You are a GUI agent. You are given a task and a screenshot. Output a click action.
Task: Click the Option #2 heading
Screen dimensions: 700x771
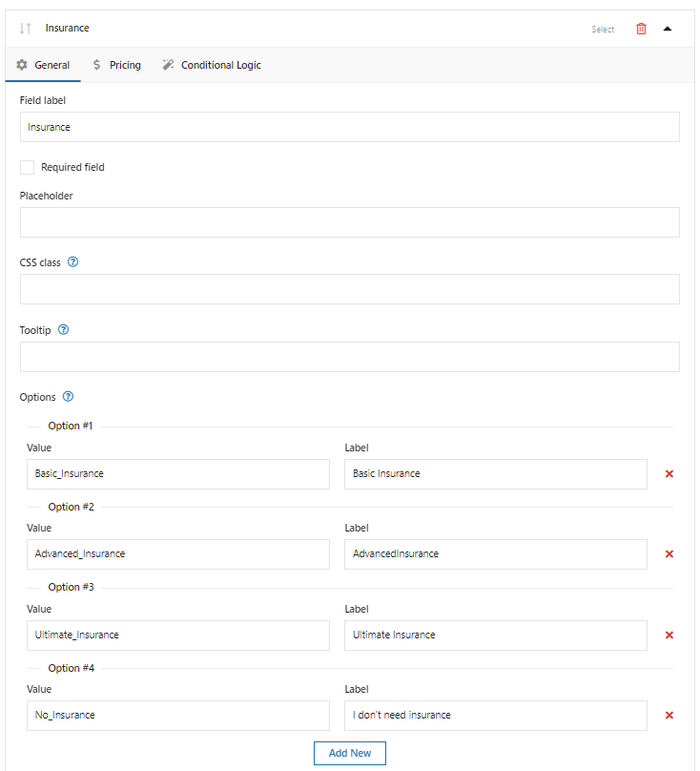point(71,507)
